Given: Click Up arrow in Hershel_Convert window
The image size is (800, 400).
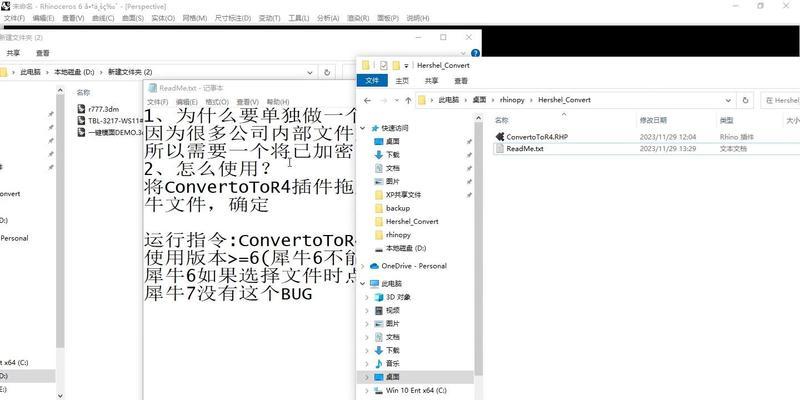Looking at the screenshot, I should click(x=408, y=101).
